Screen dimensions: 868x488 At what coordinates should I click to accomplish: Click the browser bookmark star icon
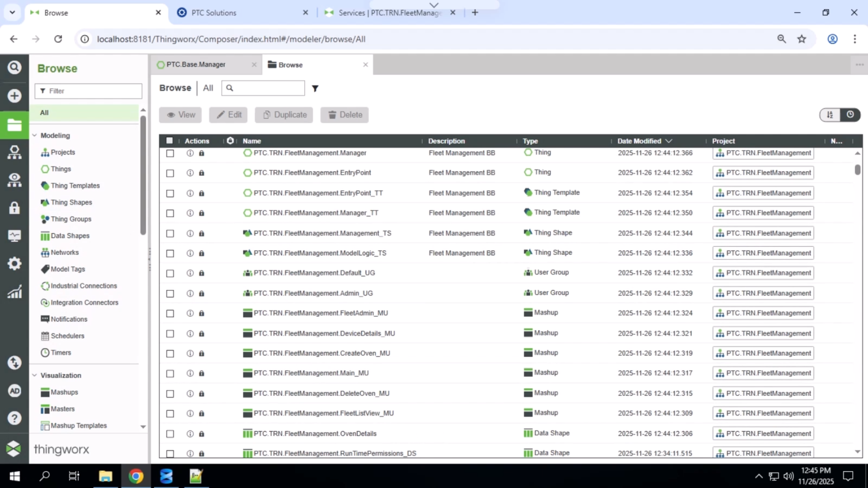click(802, 39)
